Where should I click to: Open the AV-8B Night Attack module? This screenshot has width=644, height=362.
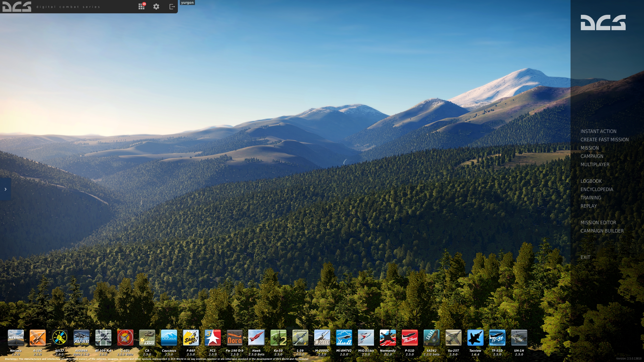point(82,338)
